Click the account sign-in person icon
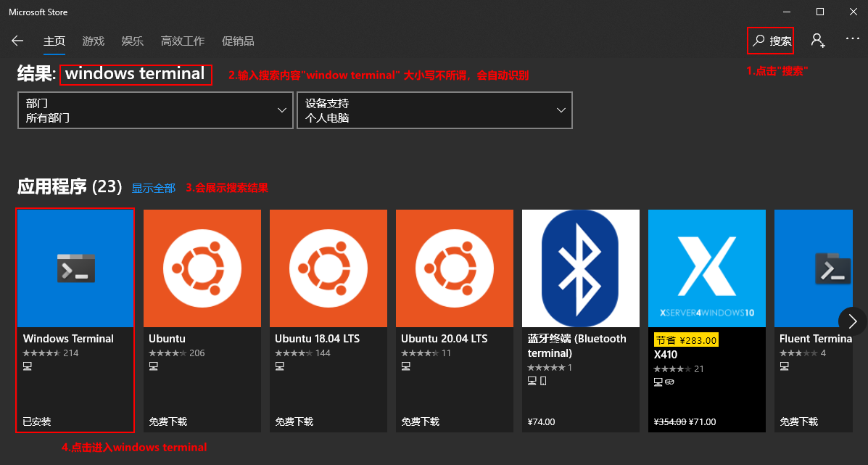This screenshot has height=465, width=868. pyautogui.click(x=818, y=41)
